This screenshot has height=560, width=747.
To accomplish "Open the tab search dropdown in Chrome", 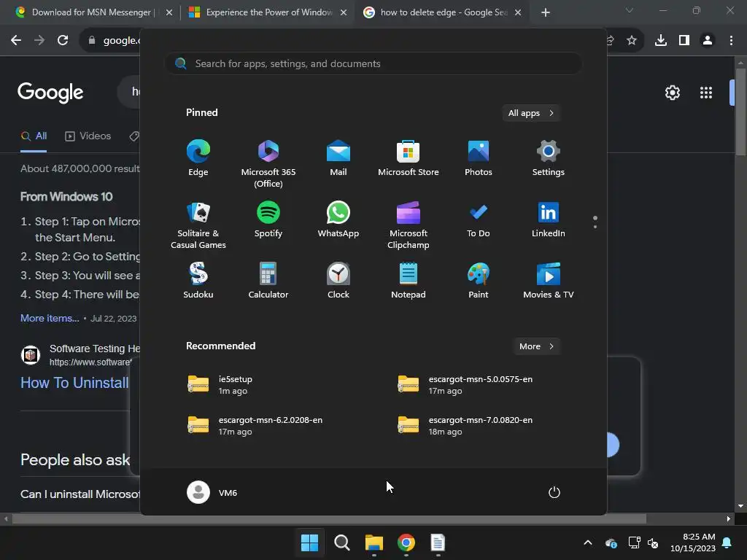I will click(630, 10).
